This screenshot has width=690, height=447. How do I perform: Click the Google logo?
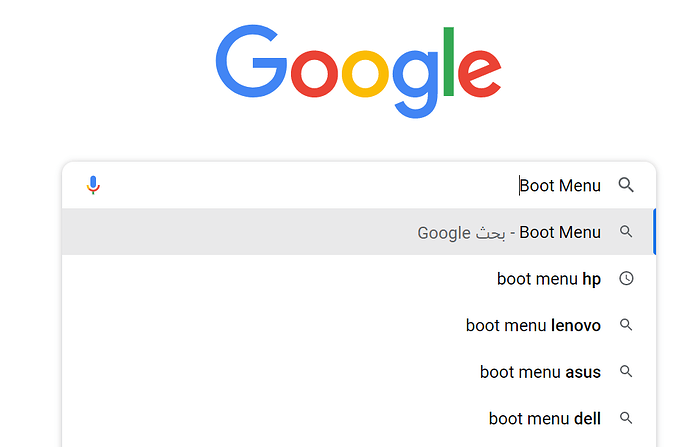coord(357,68)
